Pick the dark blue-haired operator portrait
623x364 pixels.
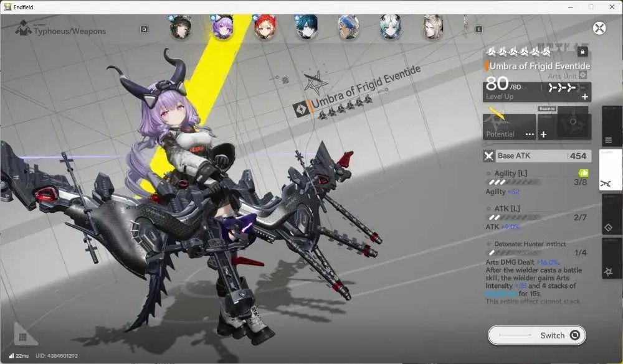pyautogui.click(x=307, y=27)
